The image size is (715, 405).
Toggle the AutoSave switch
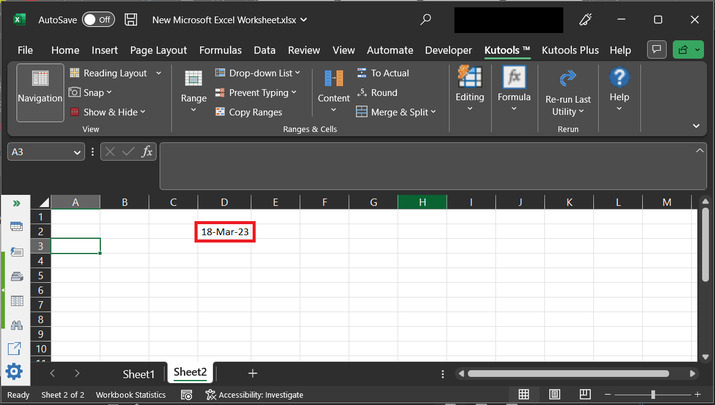click(97, 19)
